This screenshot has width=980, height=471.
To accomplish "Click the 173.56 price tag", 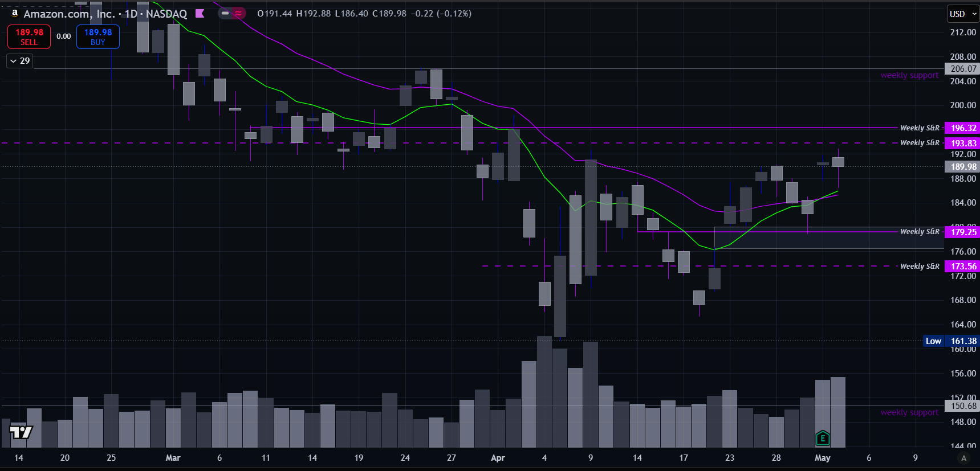I will [x=962, y=267].
